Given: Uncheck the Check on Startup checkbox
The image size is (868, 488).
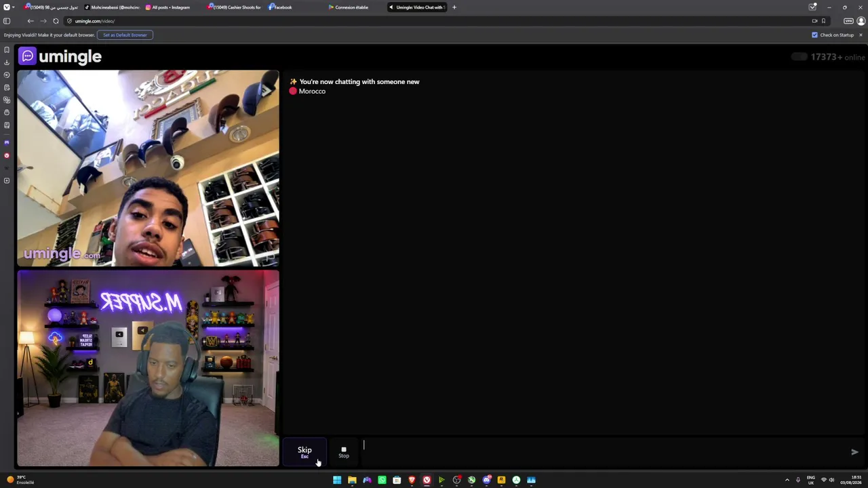Looking at the screenshot, I should [x=814, y=35].
